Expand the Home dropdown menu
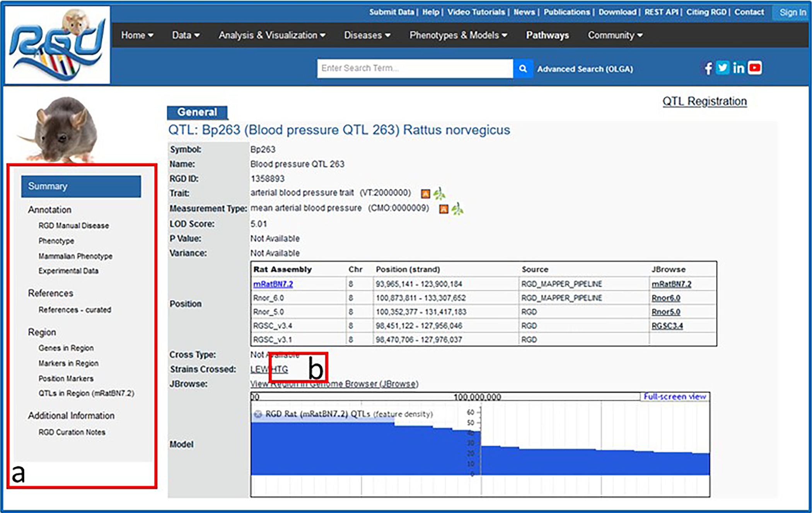The width and height of the screenshot is (812, 513). [x=137, y=35]
